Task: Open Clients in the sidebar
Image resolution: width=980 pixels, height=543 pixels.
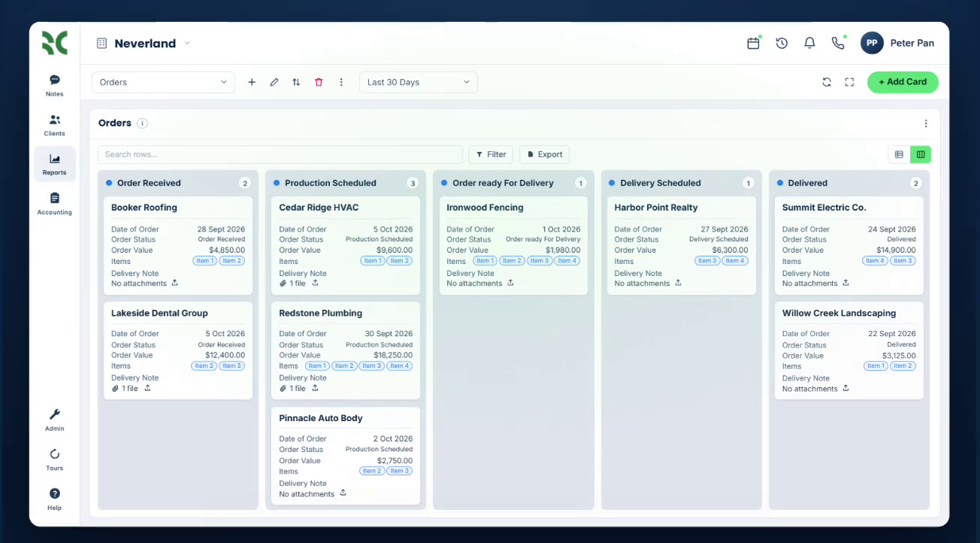Action: coord(54,125)
